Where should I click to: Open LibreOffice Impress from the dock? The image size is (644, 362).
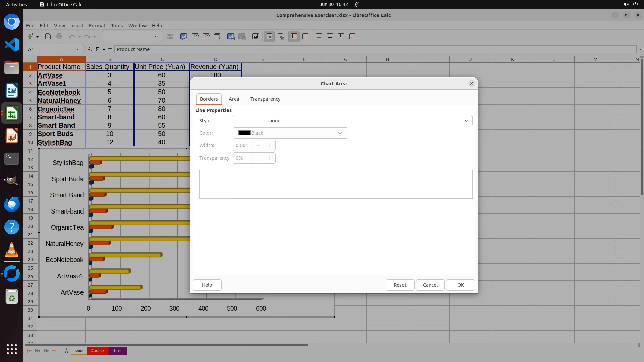coord(12,136)
